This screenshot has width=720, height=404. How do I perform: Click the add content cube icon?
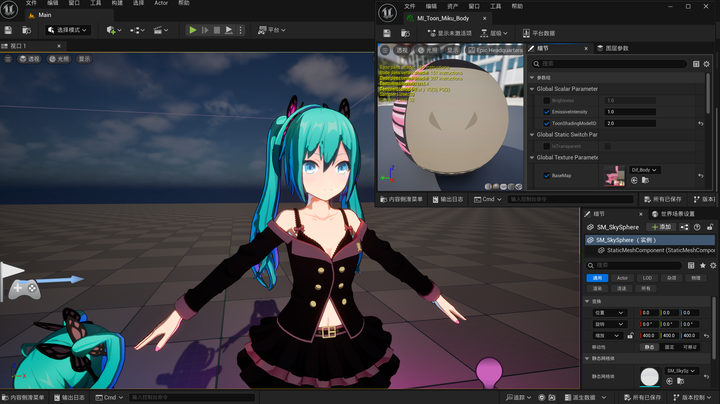113,30
